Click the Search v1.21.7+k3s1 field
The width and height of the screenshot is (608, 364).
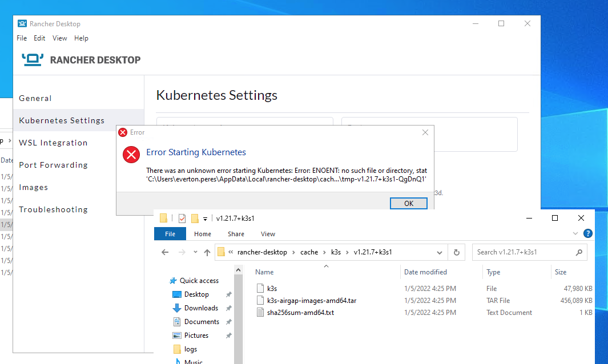coord(529,252)
